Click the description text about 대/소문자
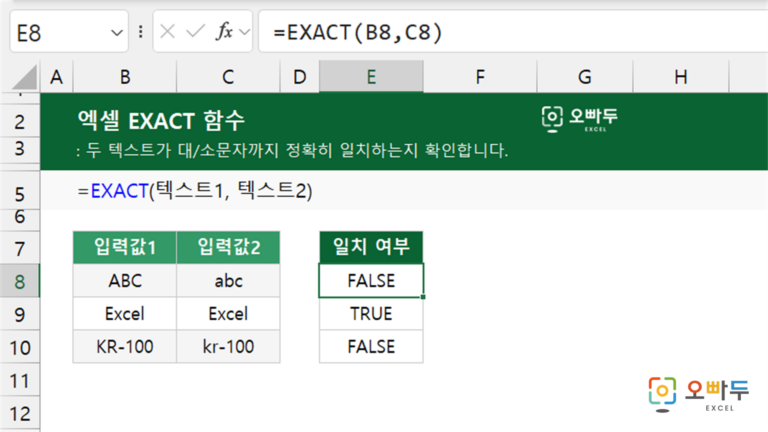 292,150
